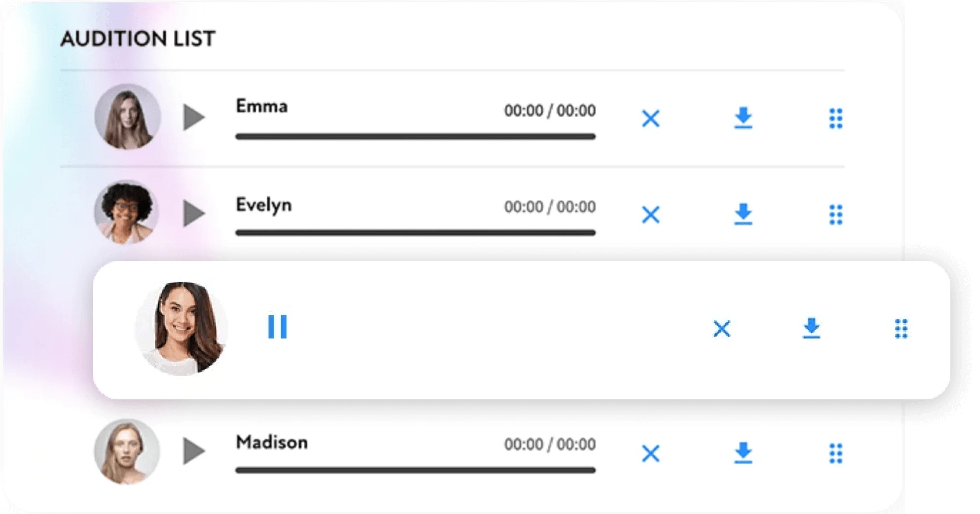The image size is (980, 514).
Task: Pause the currently playing highlighted audition
Action: [x=277, y=327]
